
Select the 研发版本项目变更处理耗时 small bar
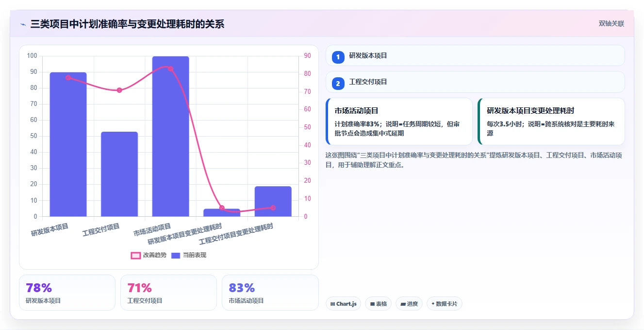(222, 212)
